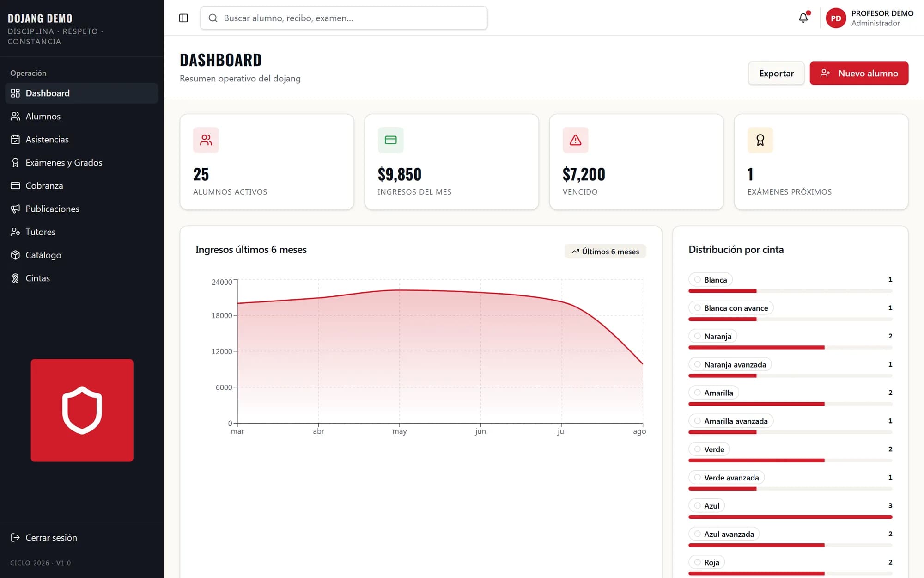Viewport: 924px width, 578px height.
Task: Open Exámenes y Grados section
Action: click(82, 162)
